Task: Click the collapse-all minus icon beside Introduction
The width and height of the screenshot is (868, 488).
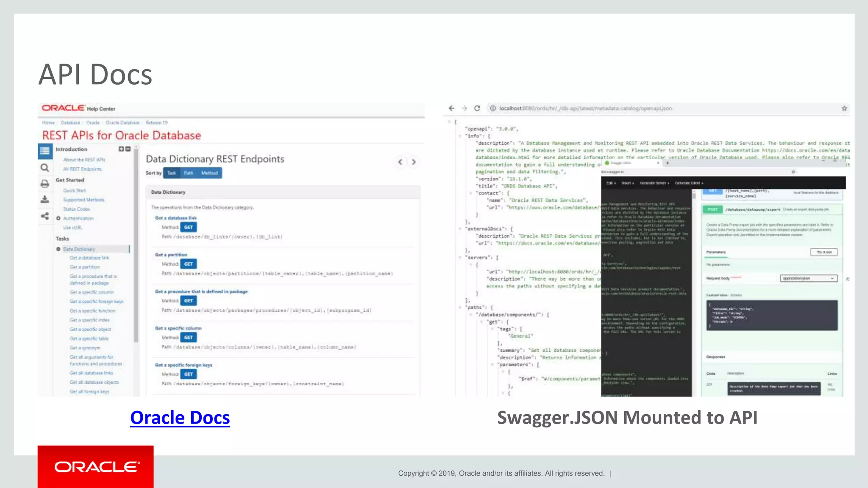Action: tap(128, 149)
